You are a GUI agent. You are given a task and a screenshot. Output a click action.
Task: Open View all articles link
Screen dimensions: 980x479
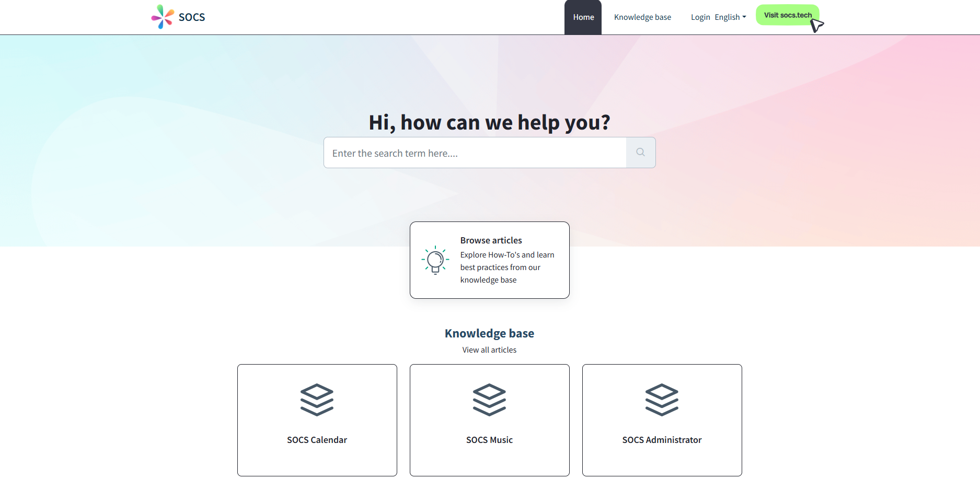point(489,350)
